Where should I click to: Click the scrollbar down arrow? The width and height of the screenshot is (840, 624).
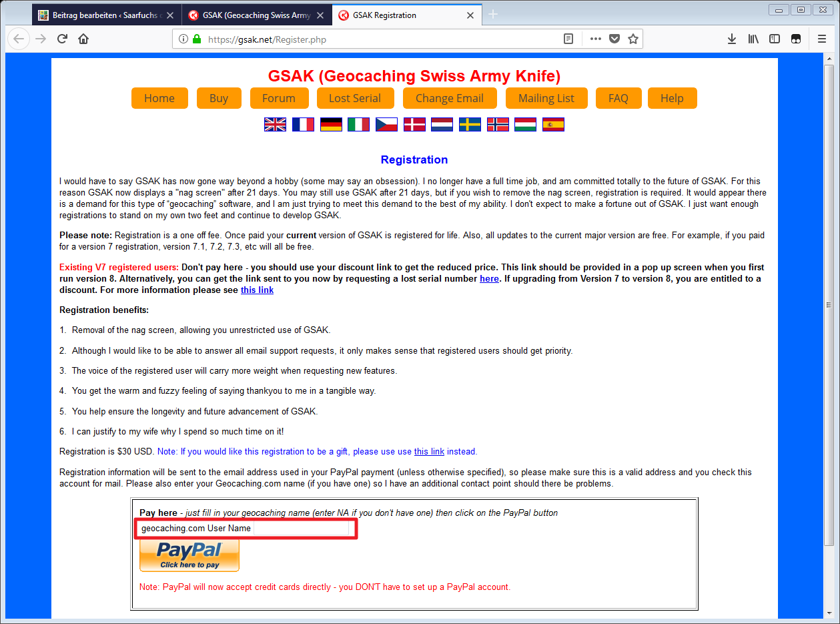pyautogui.click(x=829, y=613)
